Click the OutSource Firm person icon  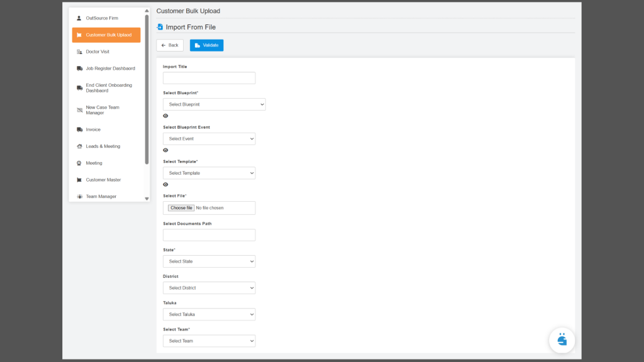click(79, 18)
